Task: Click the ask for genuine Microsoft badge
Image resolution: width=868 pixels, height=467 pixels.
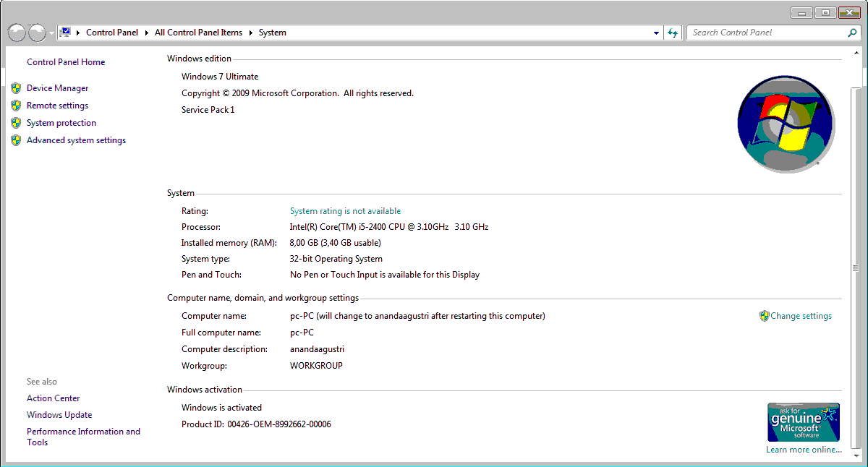Action: (804, 422)
